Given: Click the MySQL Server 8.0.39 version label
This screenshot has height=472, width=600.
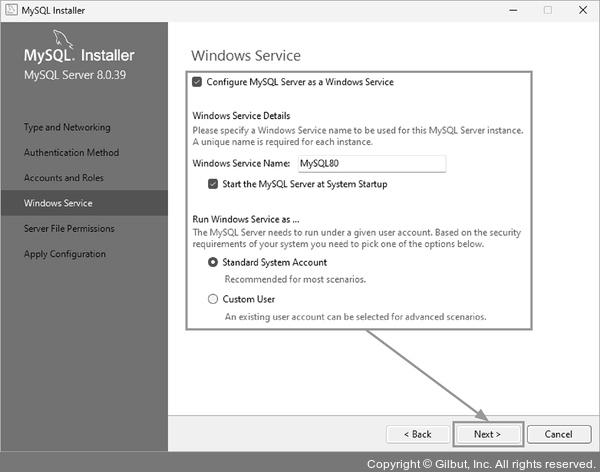Looking at the screenshot, I should coord(74,75).
